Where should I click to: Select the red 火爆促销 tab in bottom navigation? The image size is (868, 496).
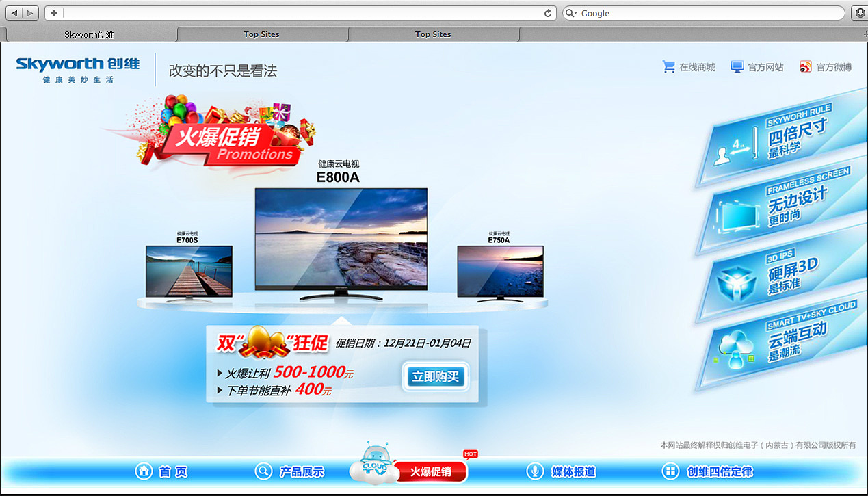point(431,472)
